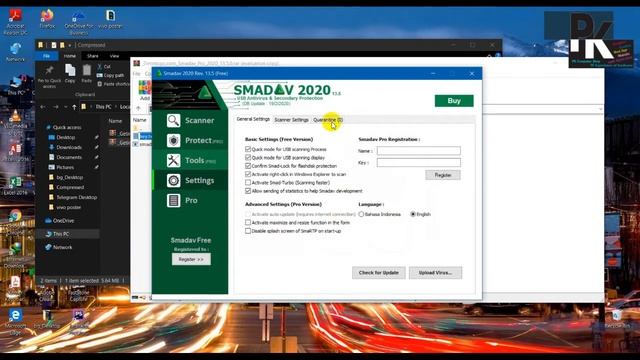Click the registration Name input field
The width and height of the screenshot is (640, 360).
tap(418, 151)
